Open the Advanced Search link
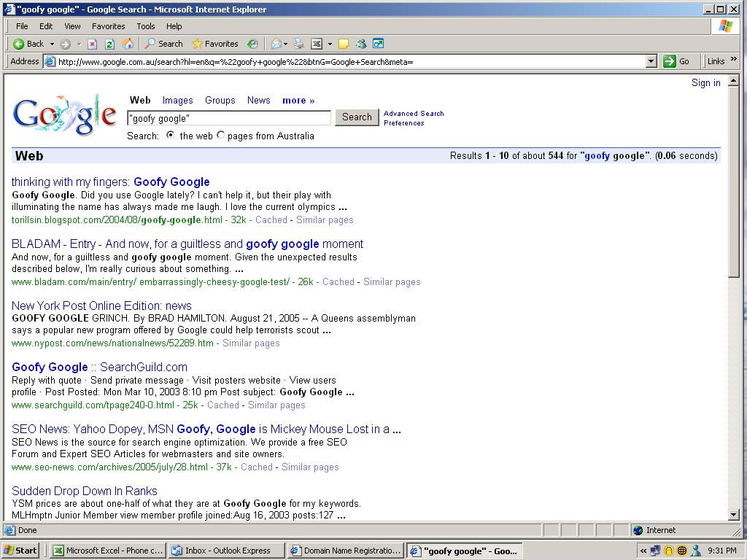 (414, 114)
